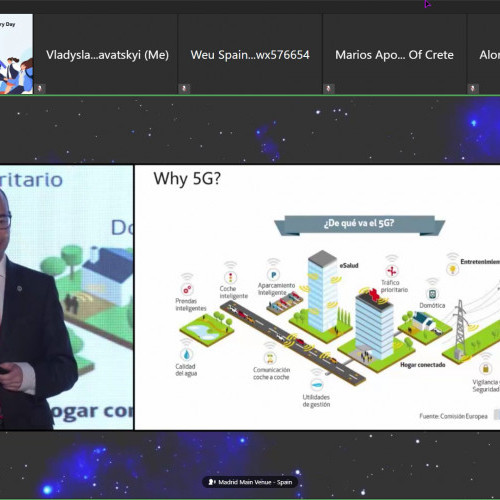Click the person icon beside Madrid Main Venue
The width and height of the screenshot is (500, 500).
212,482
